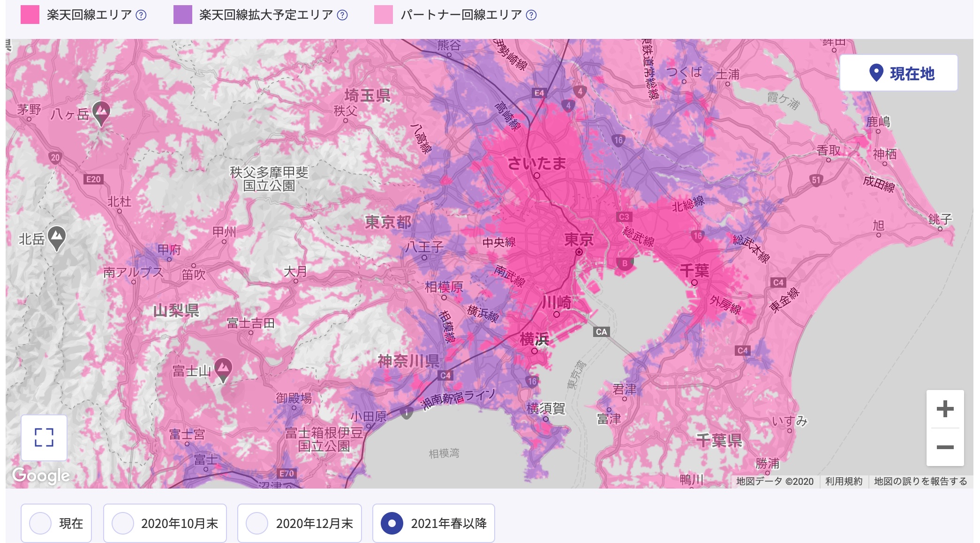The height and width of the screenshot is (543, 980).
Task: Click the 楽天回線エリア legend label
Action: point(89,15)
